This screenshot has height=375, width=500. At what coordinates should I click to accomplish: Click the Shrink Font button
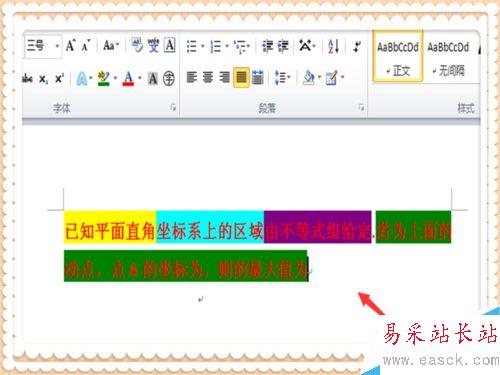pos(86,45)
